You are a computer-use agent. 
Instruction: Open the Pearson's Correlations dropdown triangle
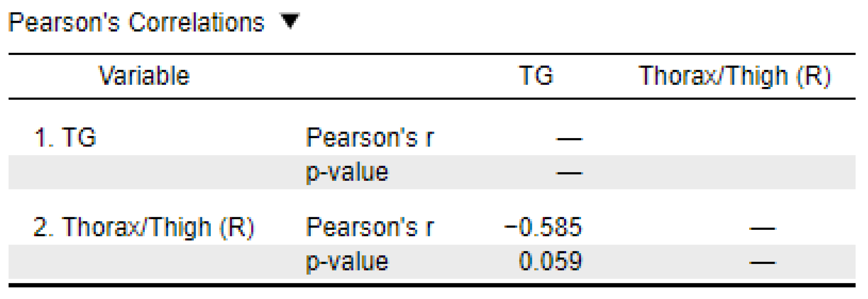289,20
